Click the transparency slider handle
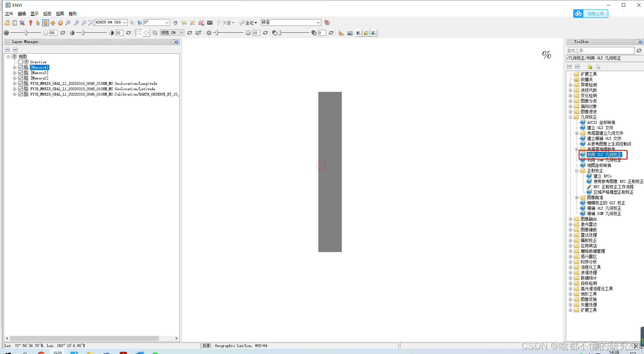 tap(280, 33)
